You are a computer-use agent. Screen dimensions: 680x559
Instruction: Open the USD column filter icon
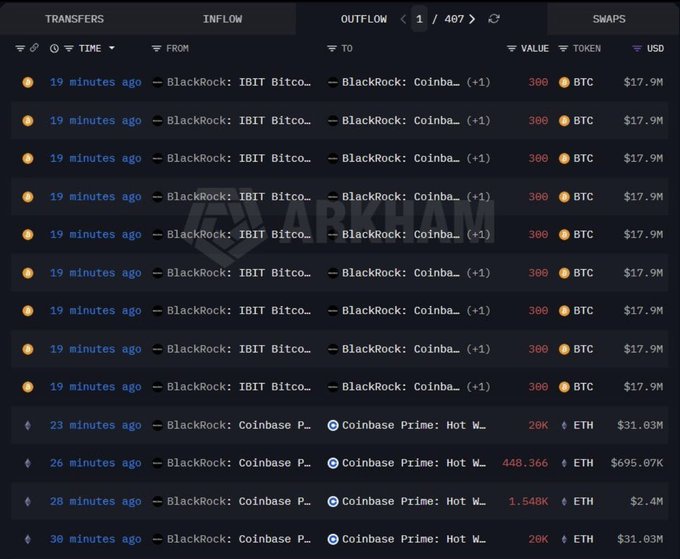tap(637, 49)
